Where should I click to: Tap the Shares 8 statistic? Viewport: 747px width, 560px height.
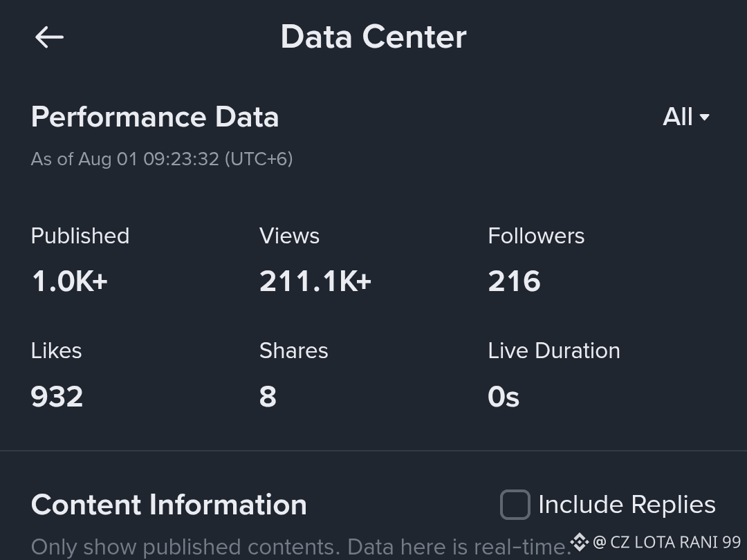(293, 374)
